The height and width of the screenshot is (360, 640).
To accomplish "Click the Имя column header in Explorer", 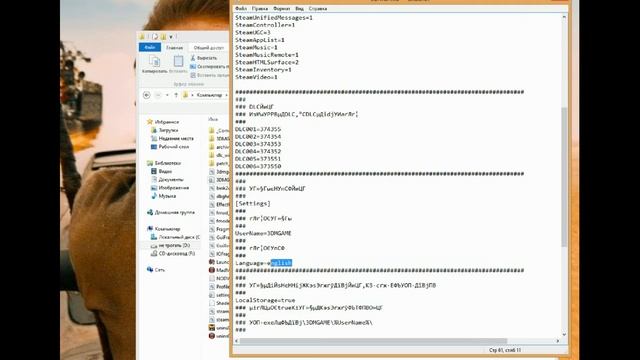I will (x=213, y=119).
